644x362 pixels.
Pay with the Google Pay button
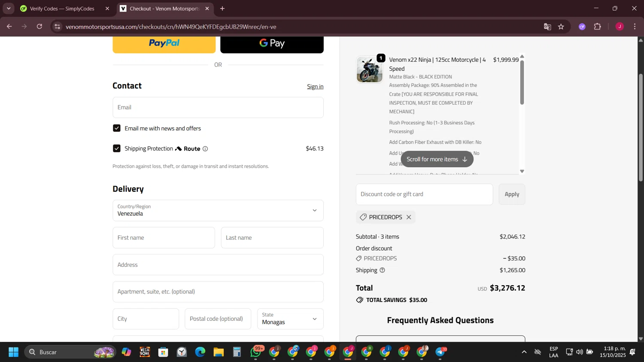tap(272, 44)
